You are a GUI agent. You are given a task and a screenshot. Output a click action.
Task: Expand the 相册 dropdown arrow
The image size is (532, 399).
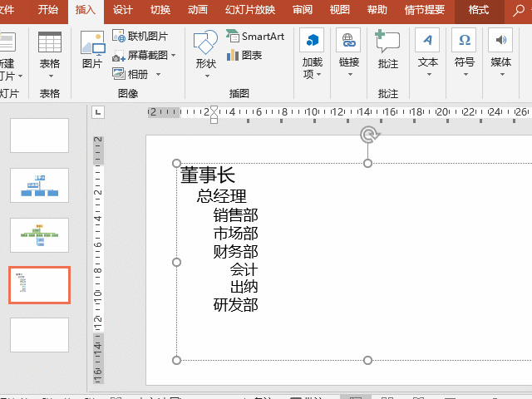coord(158,74)
